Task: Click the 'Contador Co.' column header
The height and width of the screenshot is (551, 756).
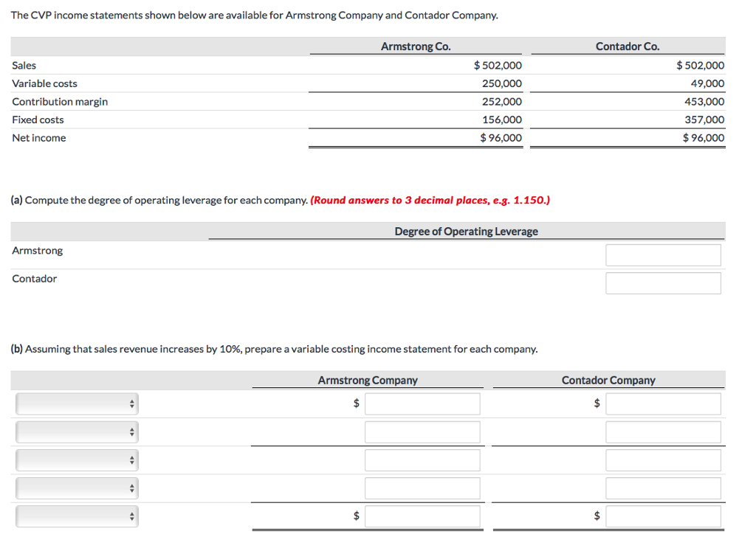Action: (x=628, y=46)
